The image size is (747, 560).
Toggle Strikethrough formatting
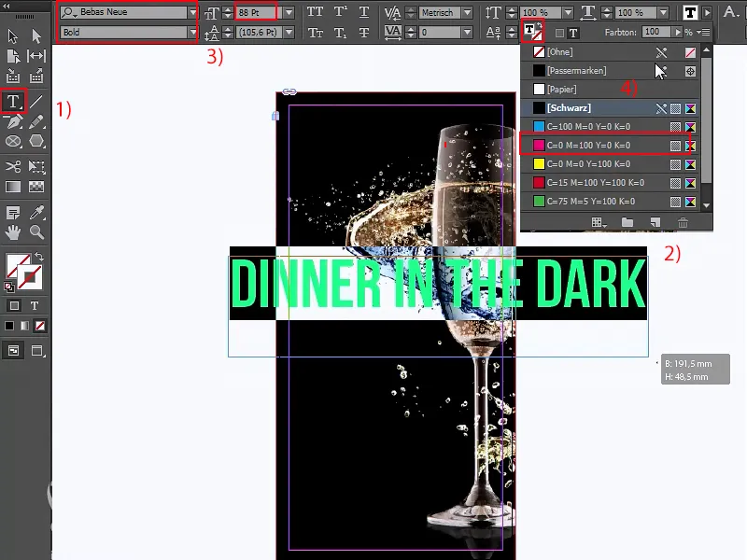point(364,33)
